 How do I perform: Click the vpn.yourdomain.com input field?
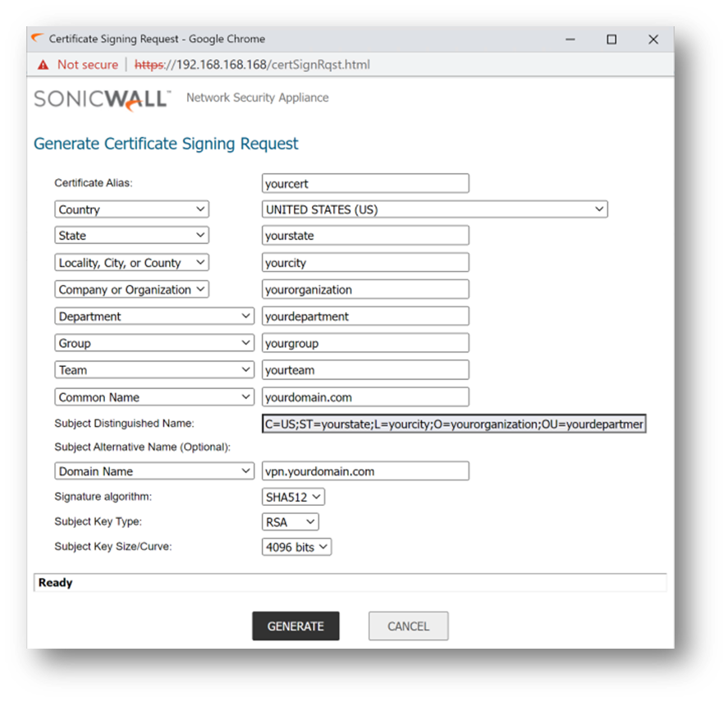tap(365, 471)
